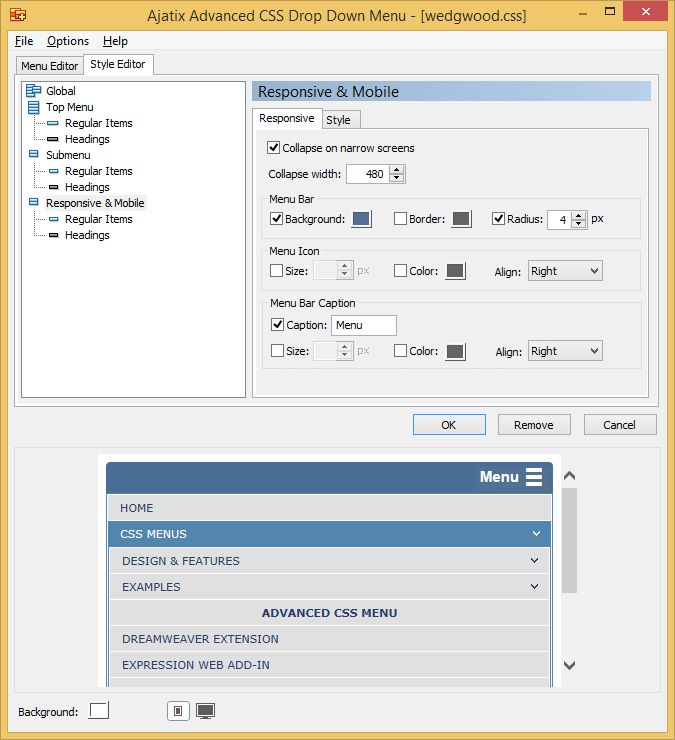Click Regular Items icon under Responsive & Mobile
The image size is (675, 740).
[x=53, y=219]
